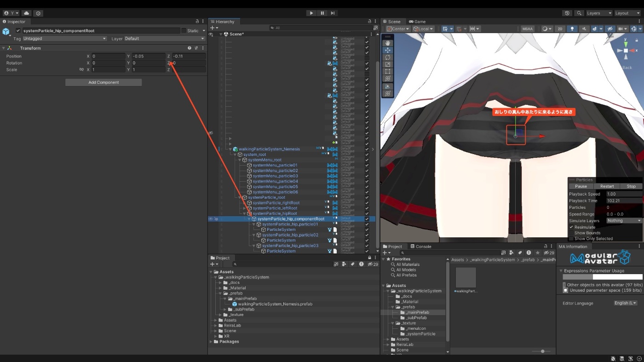Toggle the Scene lighting lightbulb
Image resolution: width=644 pixels, height=362 pixels.
pyautogui.click(x=572, y=29)
